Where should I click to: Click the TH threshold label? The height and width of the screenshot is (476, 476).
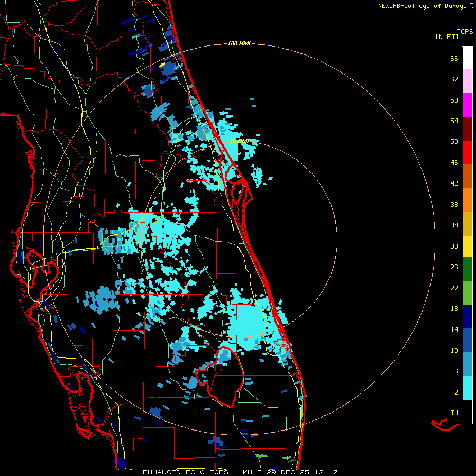point(454,413)
